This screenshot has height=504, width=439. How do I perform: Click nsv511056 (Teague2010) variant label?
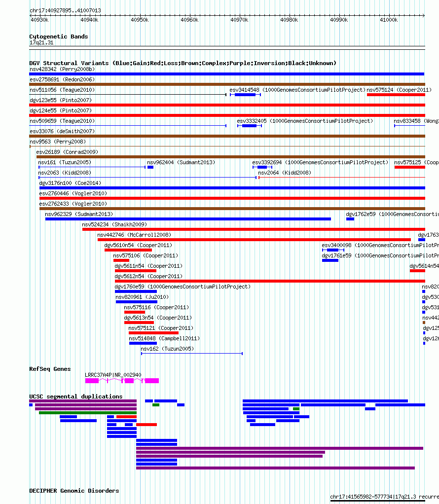pyautogui.click(x=62, y=90)
